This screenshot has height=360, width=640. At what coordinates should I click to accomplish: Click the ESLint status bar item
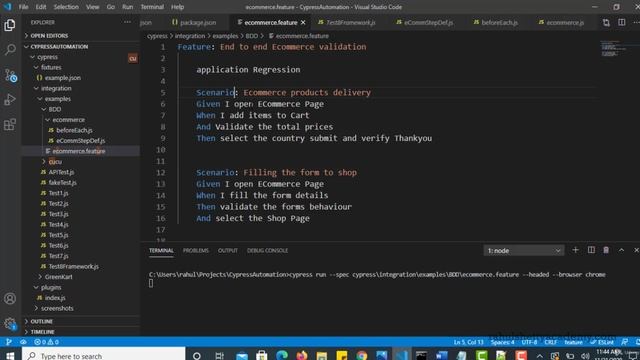602,342
